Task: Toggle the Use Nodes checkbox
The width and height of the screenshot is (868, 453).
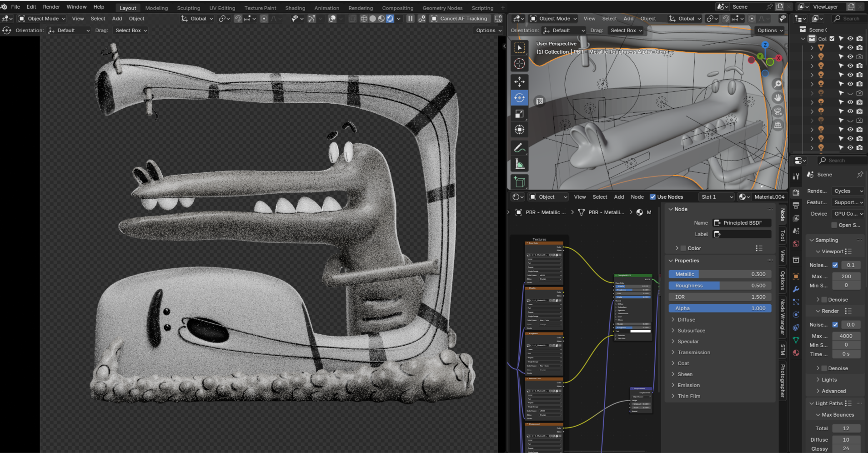Action: click(x=652, y=197)
